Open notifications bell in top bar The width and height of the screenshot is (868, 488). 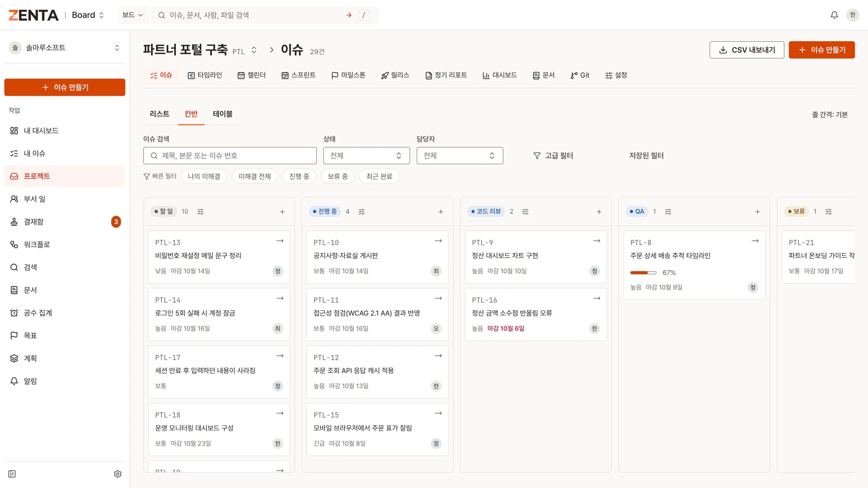(834, 15)
